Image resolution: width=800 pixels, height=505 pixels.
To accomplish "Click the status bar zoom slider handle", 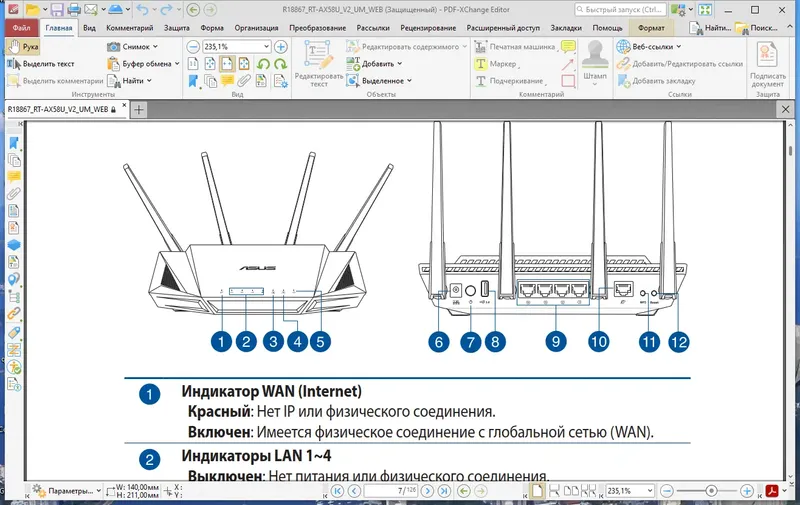I will coord(711,491).
